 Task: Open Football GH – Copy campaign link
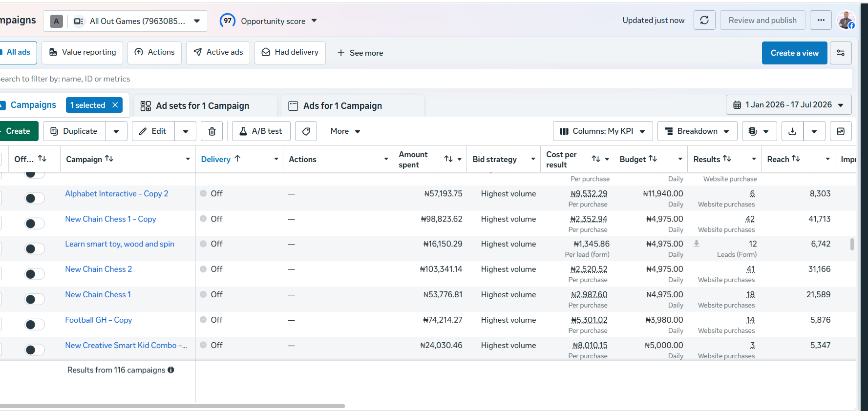pyautogui.click(x=99, y=320)
